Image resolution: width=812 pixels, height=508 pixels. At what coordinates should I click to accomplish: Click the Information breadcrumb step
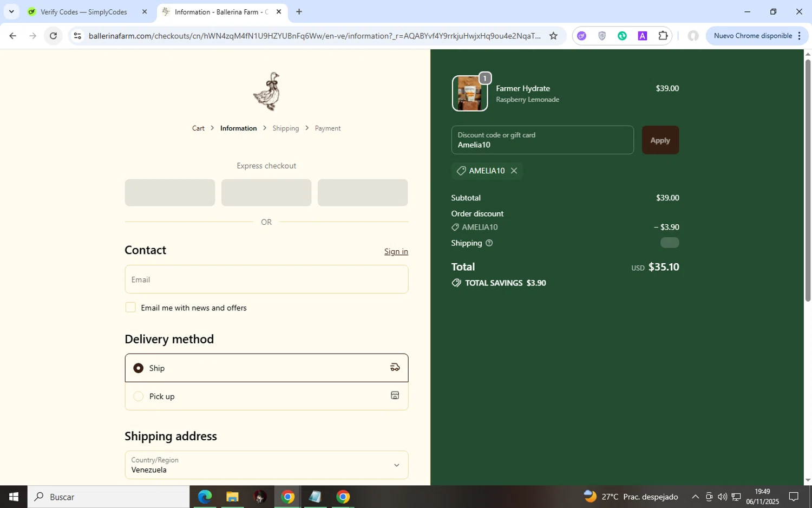click(x=239, y=128)
